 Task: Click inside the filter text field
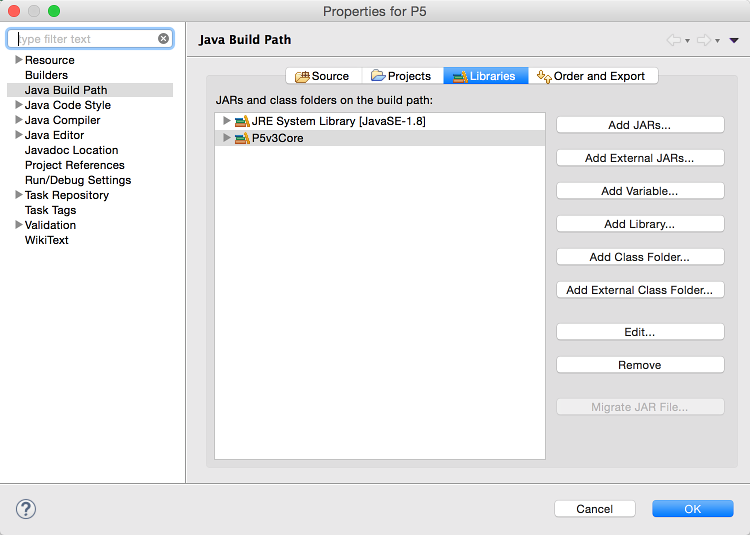[85, 39]
